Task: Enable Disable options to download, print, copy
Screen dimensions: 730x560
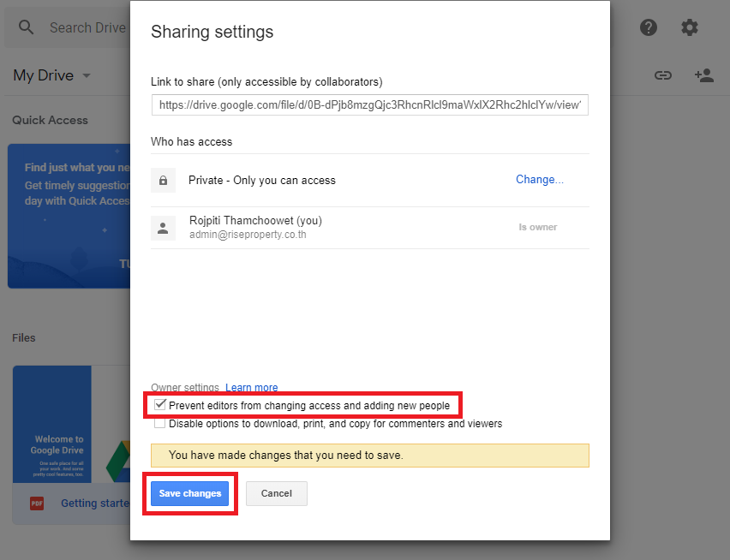Action: tap(160, 423)
